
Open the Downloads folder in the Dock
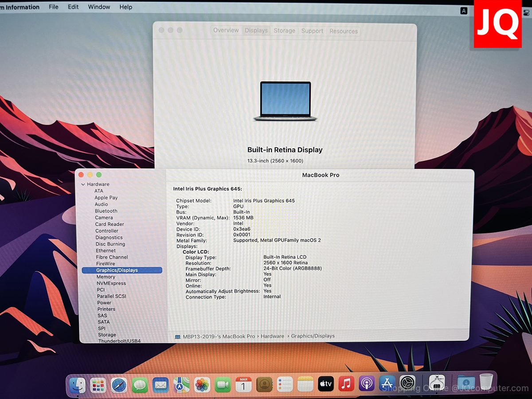click(x=465, y=383)
